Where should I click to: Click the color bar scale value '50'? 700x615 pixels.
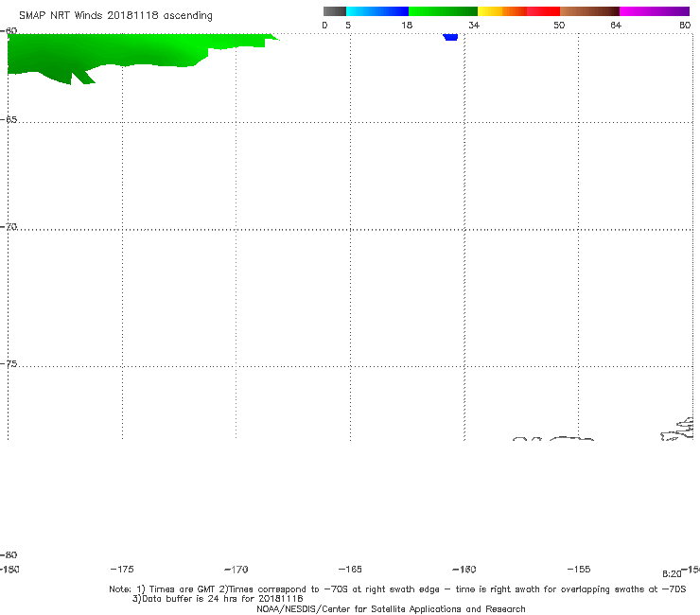pos(559,26)
